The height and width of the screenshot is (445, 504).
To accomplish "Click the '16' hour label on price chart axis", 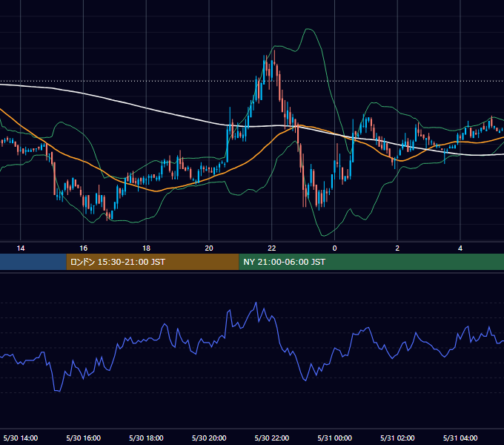I will [x=83, y=248].
